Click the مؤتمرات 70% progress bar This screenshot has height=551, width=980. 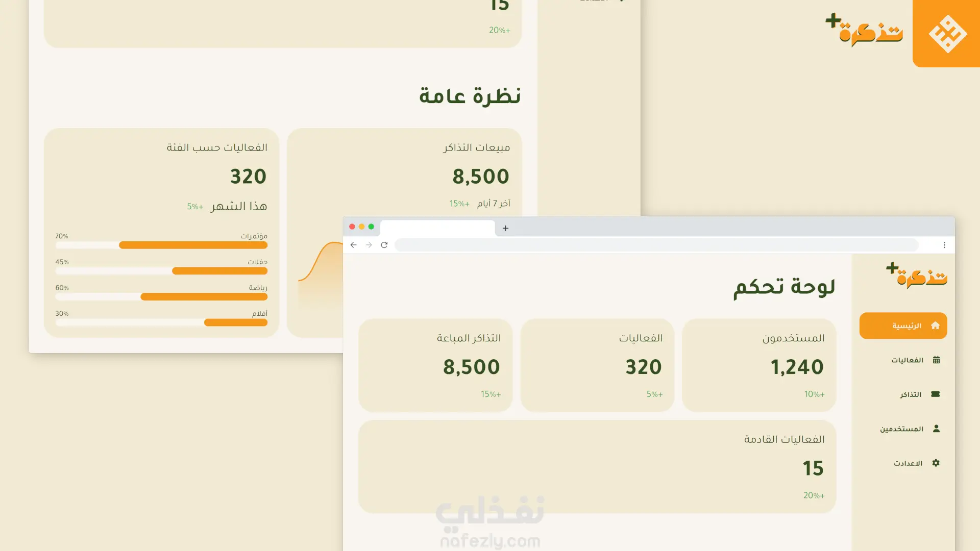[x=193, y=245]
